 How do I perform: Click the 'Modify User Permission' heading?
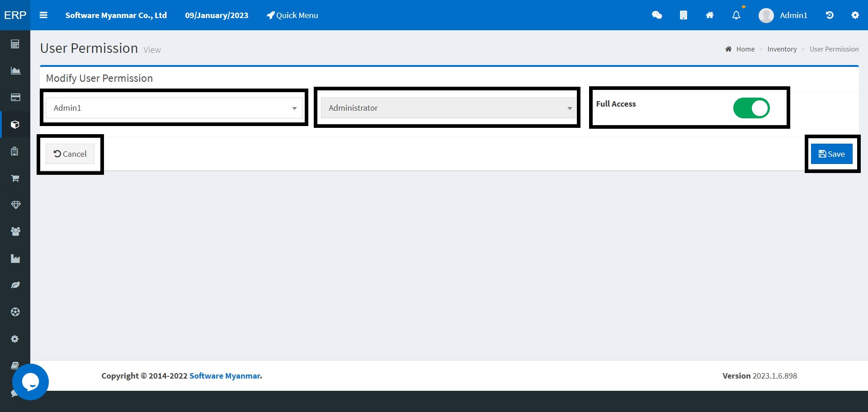coord(99,78)
